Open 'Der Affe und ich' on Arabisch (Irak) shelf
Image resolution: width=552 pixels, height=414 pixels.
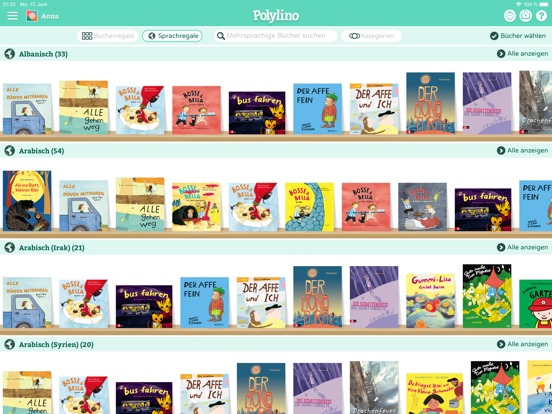261,302
